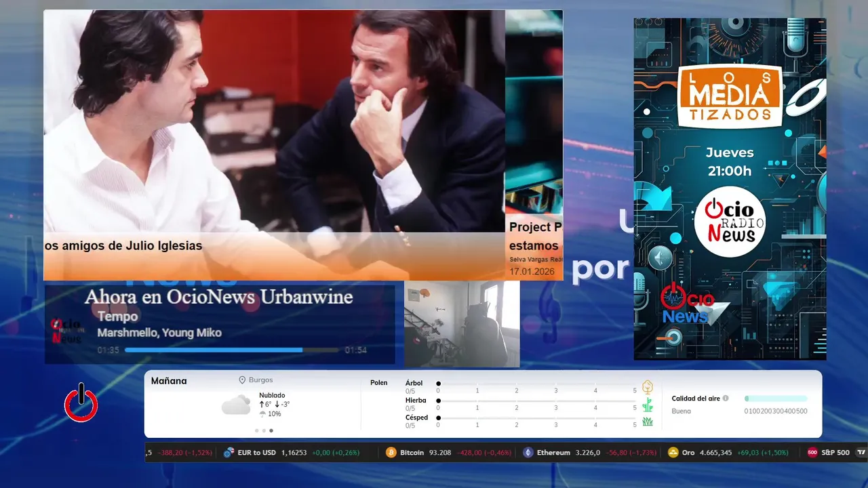
Task: Select the first weather carousel dot
Action: tap(256, 430)
